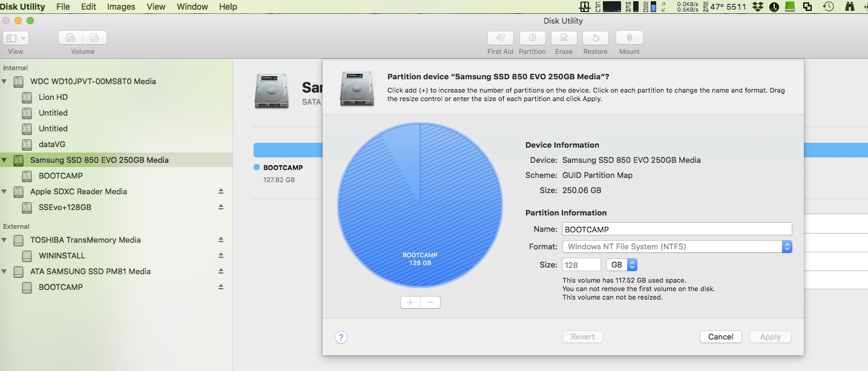Open the Edit menu

[88, 7]
